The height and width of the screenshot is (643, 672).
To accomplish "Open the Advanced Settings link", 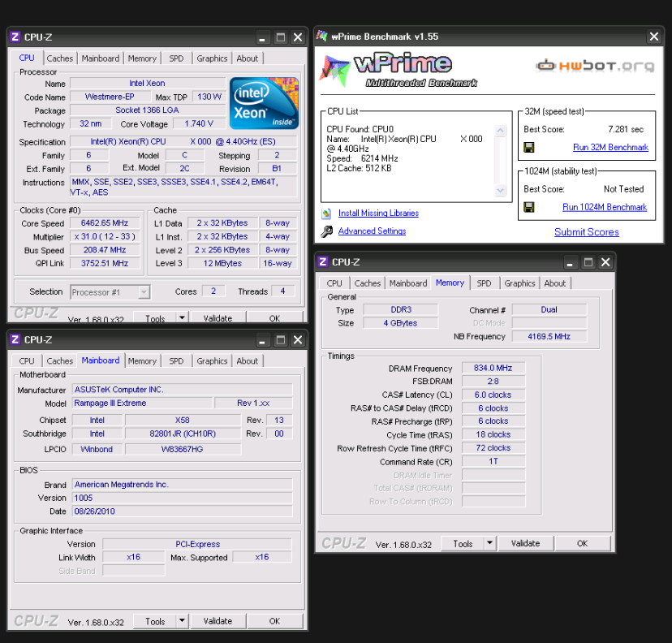I will coord(372,231).
